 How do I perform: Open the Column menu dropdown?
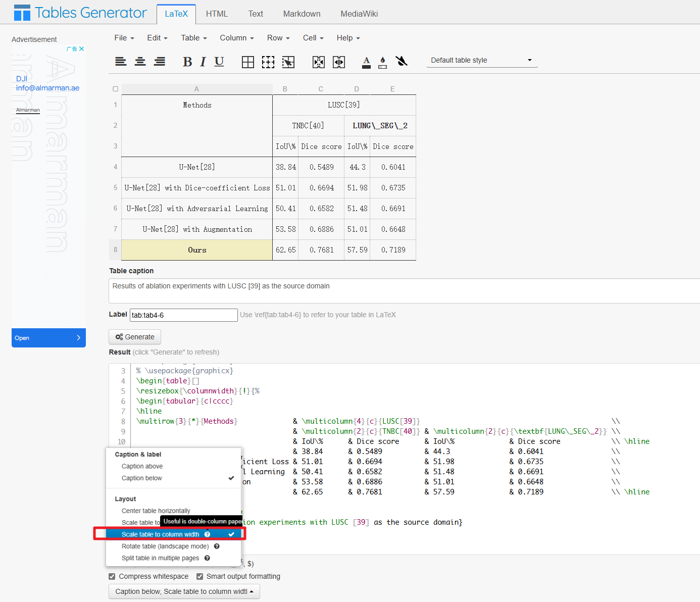coord(237,38)
